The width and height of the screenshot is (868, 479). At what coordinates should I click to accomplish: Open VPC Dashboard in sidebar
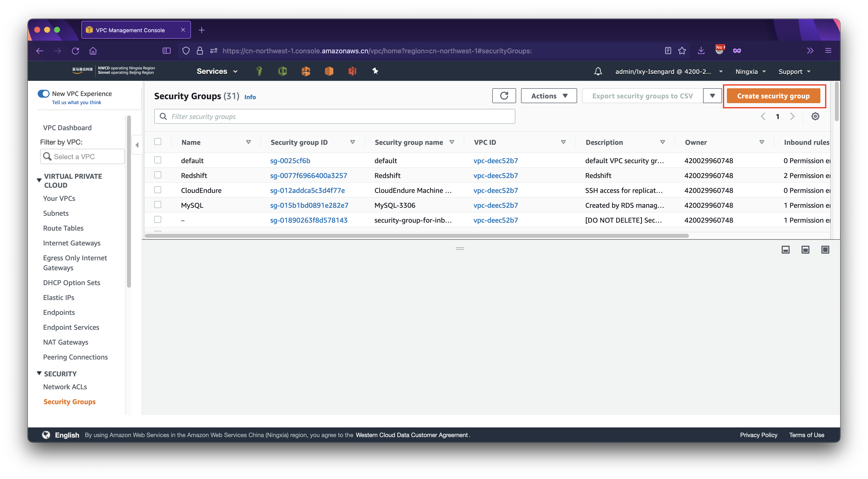click(x=67, y=128)
